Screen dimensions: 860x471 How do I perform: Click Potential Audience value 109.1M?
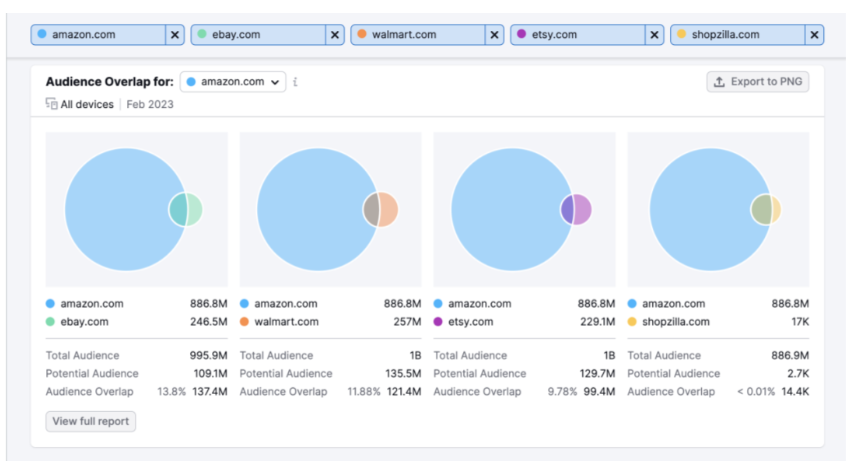click(210, 373)
